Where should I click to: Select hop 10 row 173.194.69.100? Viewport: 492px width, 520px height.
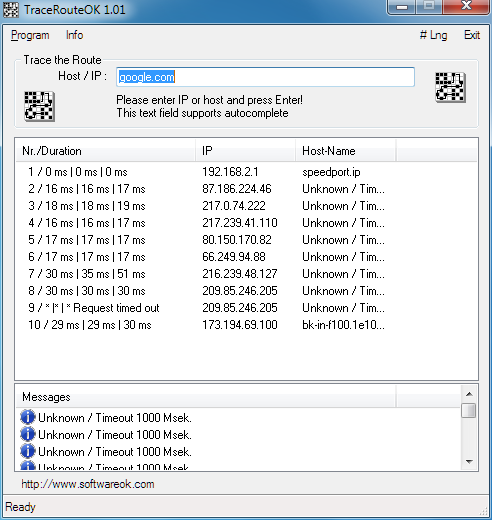tap(246, 325)
